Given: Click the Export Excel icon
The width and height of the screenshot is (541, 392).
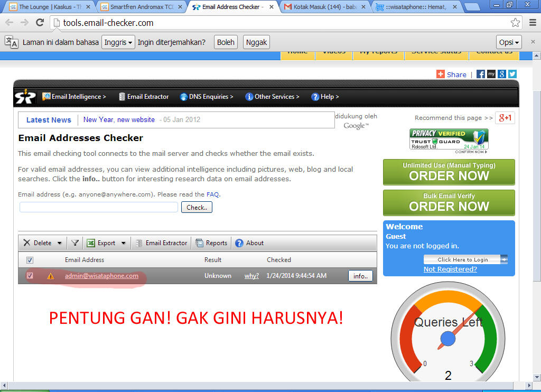Looking at the screenshot, I should click(91, 243).
